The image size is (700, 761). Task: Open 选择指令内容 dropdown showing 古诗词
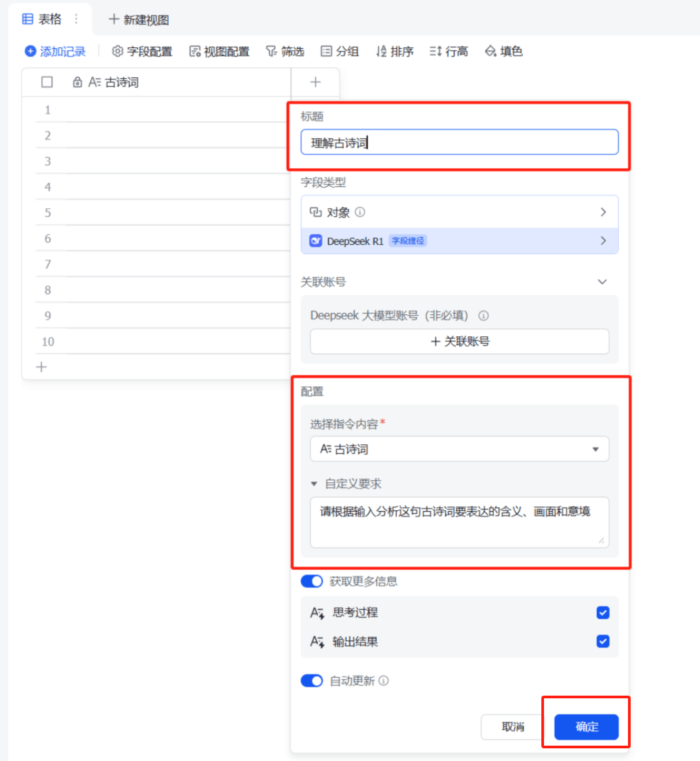coord(459,450)
